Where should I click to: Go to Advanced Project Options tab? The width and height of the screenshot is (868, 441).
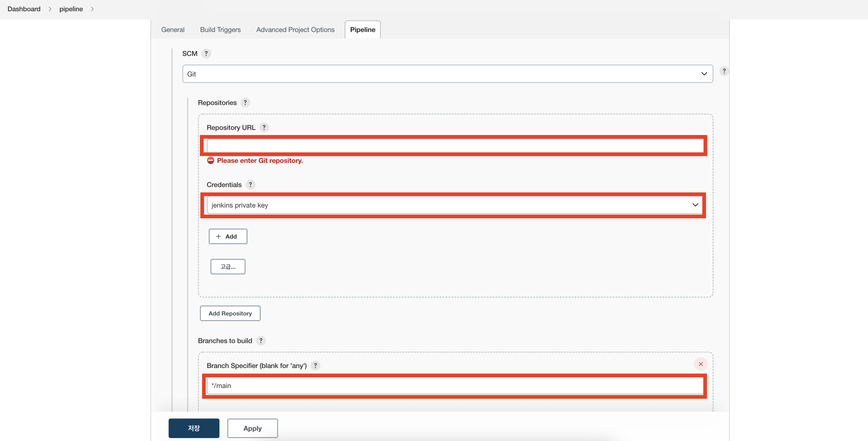pos(295,30)
